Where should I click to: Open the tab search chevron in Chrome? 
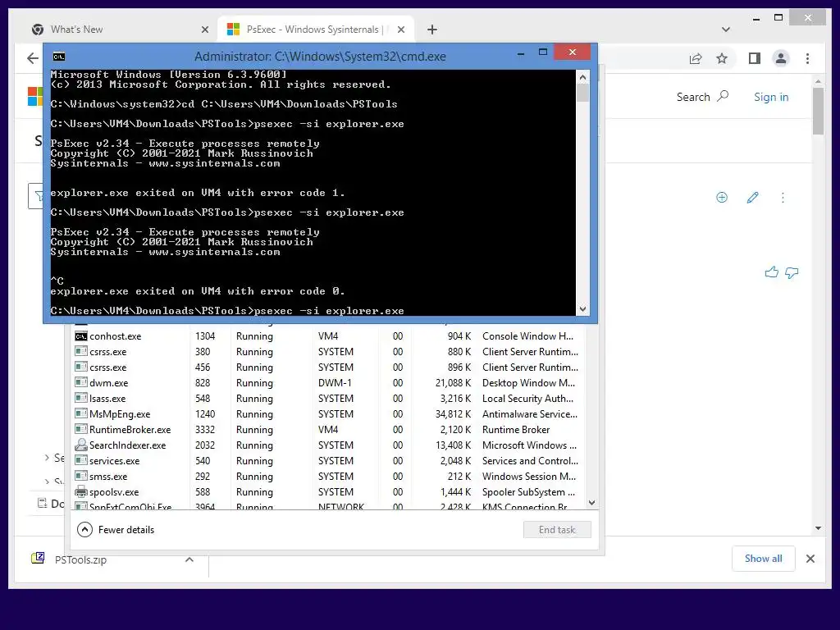(726, 30)
